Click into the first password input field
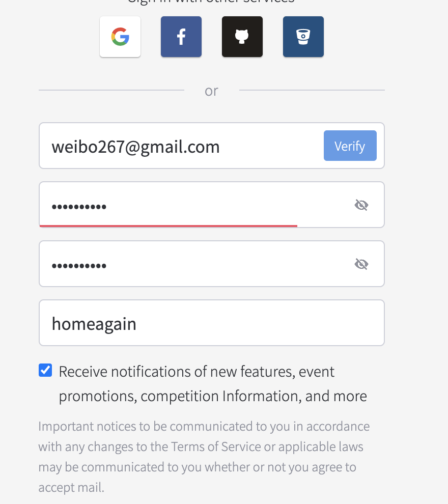The image size is (448, 504). point(193,205)
